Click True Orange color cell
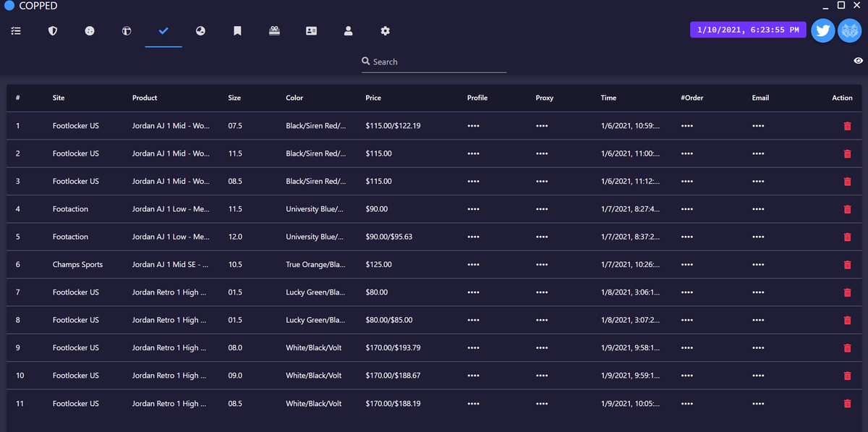This screenshot has width=868, height=432. click(316, 265)
